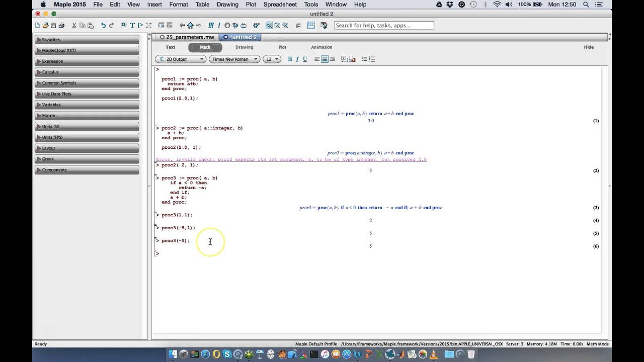Open the Tools menu
Screen dimensions: 644x362
pos(311,5)
